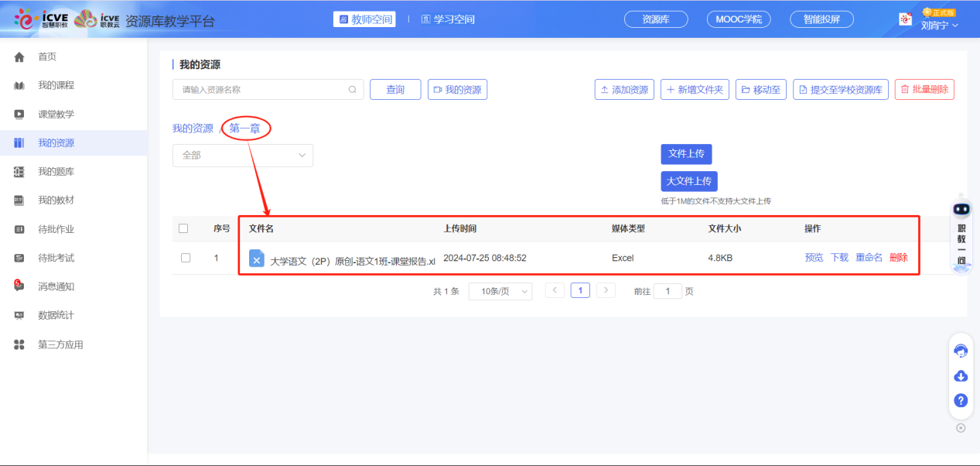Click the next page chevron
980x466 pixels.
tap(605, 290)
